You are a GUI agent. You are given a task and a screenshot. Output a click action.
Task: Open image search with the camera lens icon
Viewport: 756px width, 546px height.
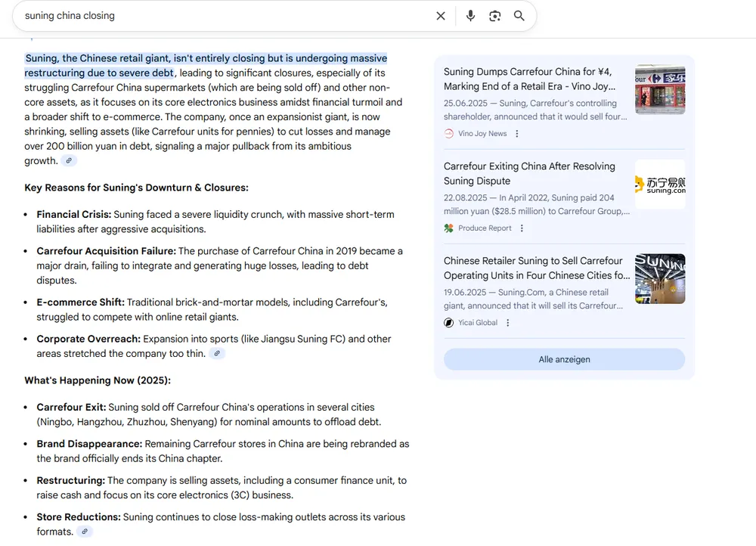click(x=494, y=16)
